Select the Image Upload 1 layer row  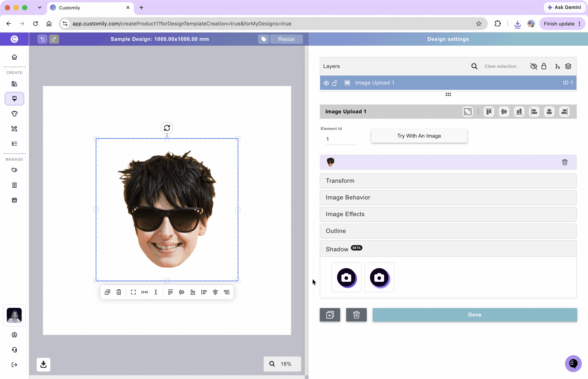pyautogui.click(x=448, y=83)
